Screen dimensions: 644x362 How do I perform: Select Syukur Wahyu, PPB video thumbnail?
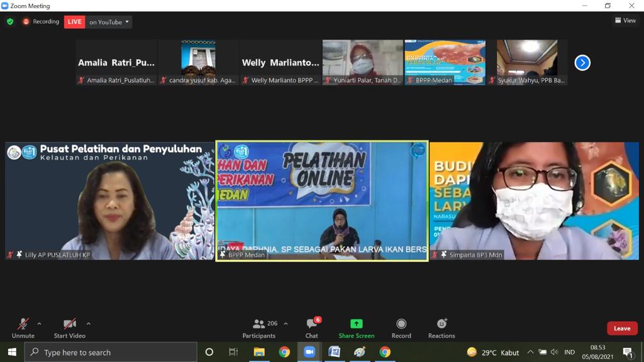pos(528,62)
